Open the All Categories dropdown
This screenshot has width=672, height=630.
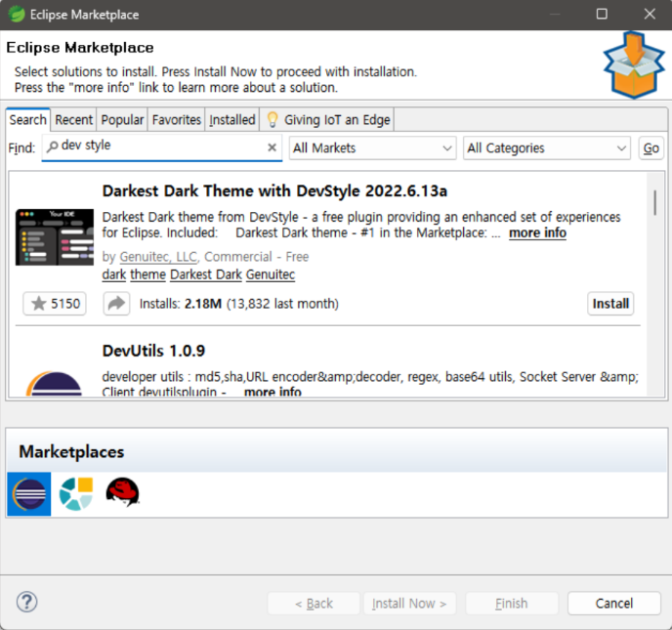pyautogui.click(x=546, y=147)
